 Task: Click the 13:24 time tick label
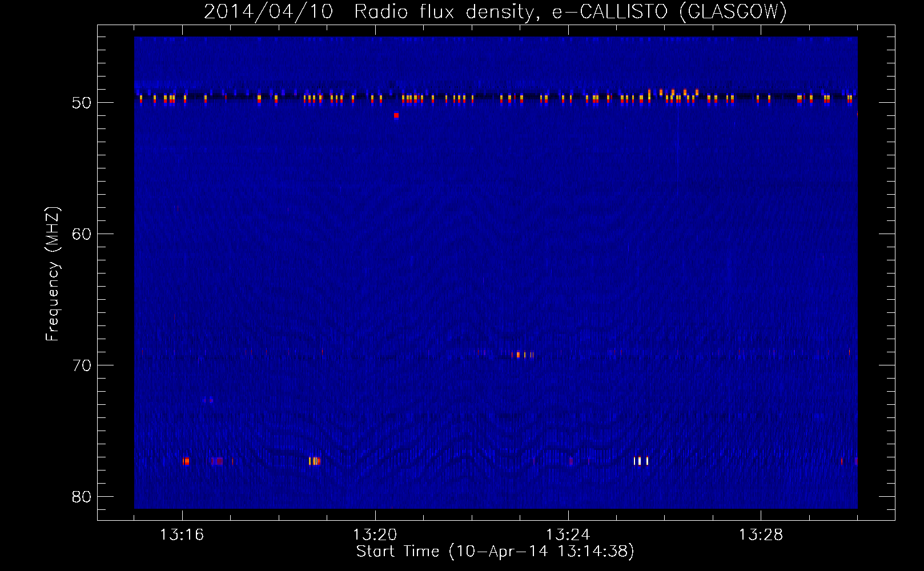[x=568, y=535]
